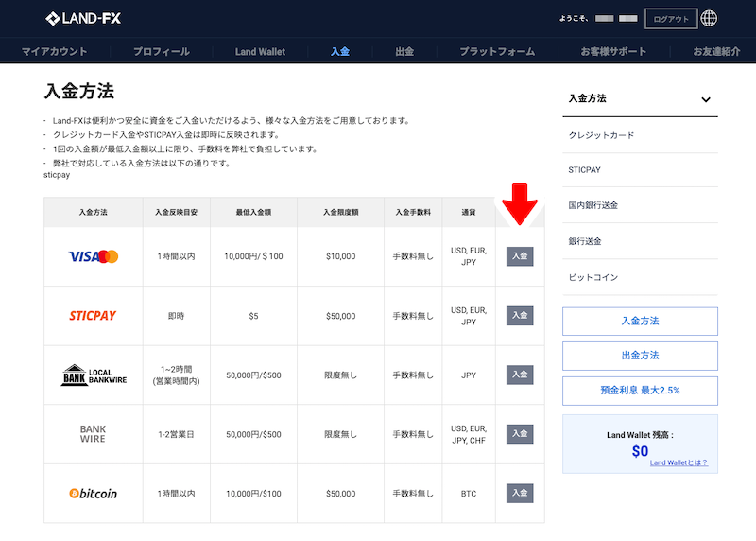Viewport: 756px width, 541px height.
Task: Select 国内銀行送金 in the sidebar
Action: click(x=593, y=205)
